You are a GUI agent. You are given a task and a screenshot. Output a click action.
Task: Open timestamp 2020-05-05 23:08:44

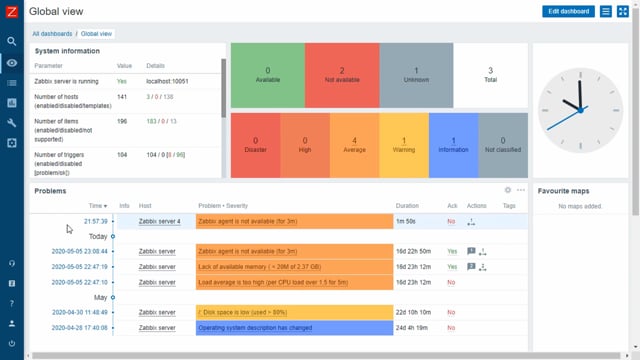point(80,251)
